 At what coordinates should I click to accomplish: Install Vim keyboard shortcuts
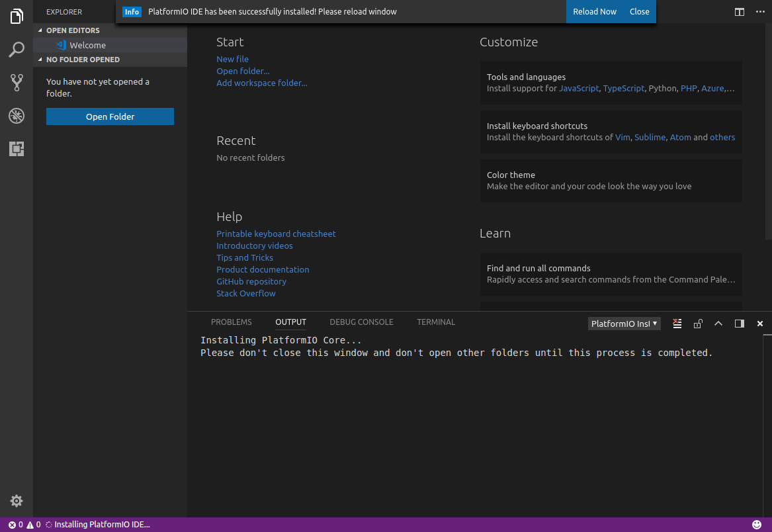coord(622,138)
